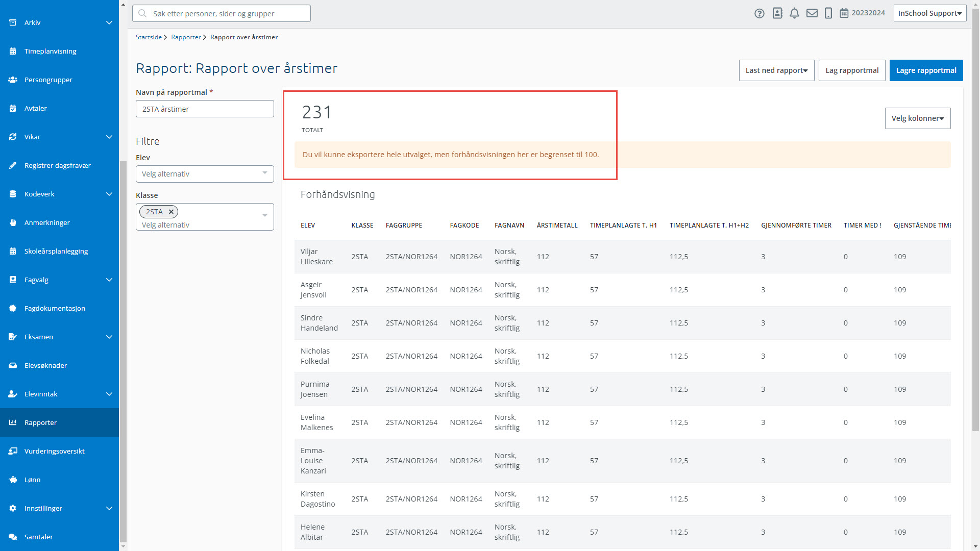Viewport: 980px width, 551px height.
Task: Select the Emma-Louise Kanzari row name
Action: click(313, 461)
